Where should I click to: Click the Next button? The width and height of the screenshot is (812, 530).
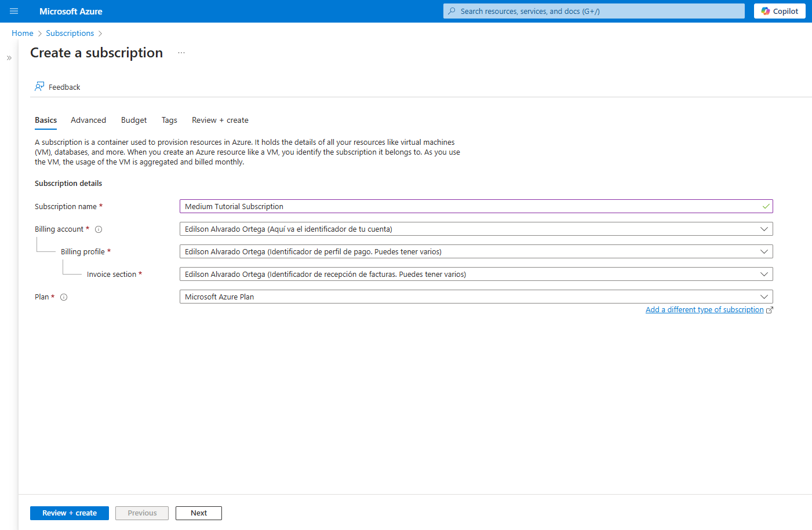coord(199,513)
